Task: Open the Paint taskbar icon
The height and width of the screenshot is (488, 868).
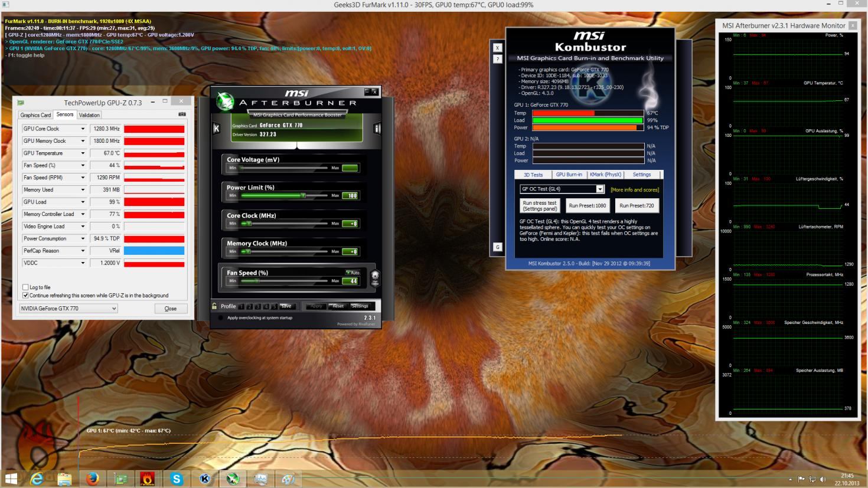Action: (x=289, y=479)
